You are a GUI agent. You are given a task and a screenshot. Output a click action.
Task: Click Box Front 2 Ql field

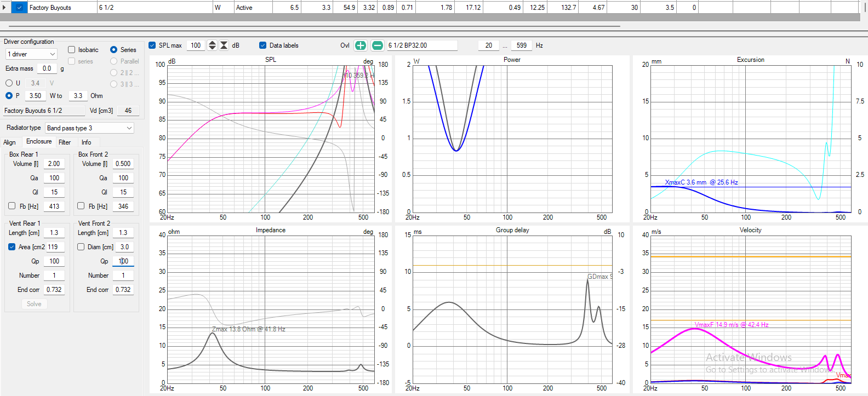[123, 192]
